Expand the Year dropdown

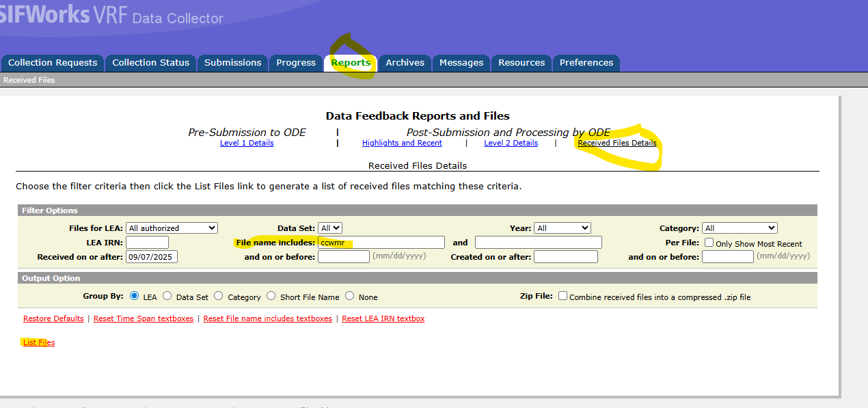pos(562,228)
